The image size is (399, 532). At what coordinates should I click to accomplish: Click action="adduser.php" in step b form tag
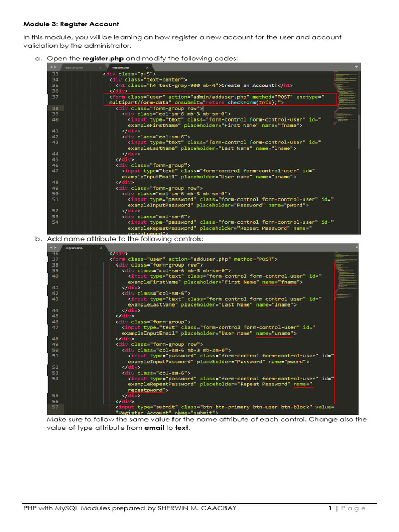199,259
